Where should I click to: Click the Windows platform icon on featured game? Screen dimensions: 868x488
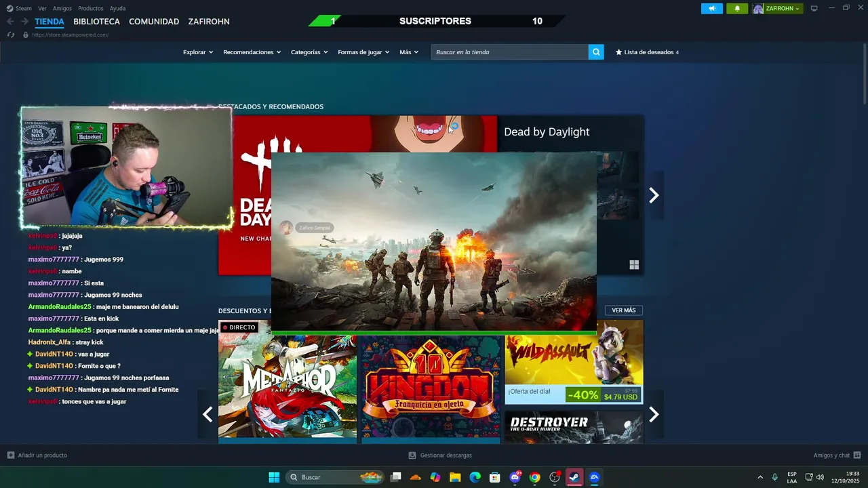[634, 265]
